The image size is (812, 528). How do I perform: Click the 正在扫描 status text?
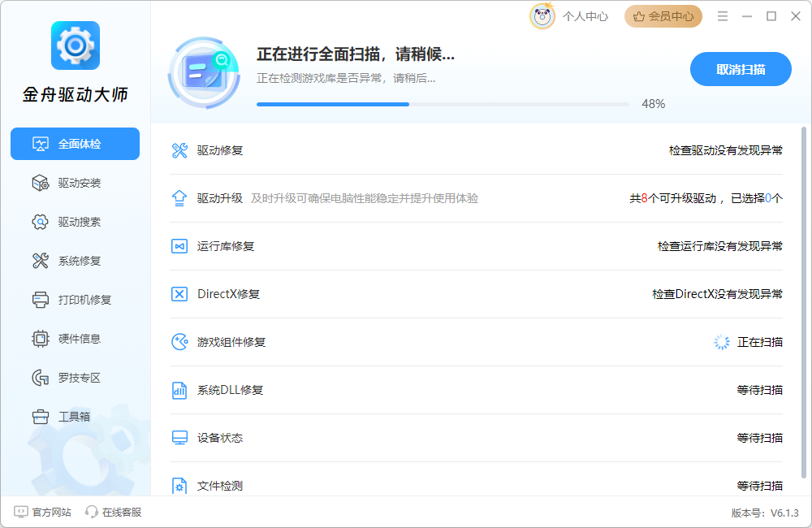(x=760, y=342)
